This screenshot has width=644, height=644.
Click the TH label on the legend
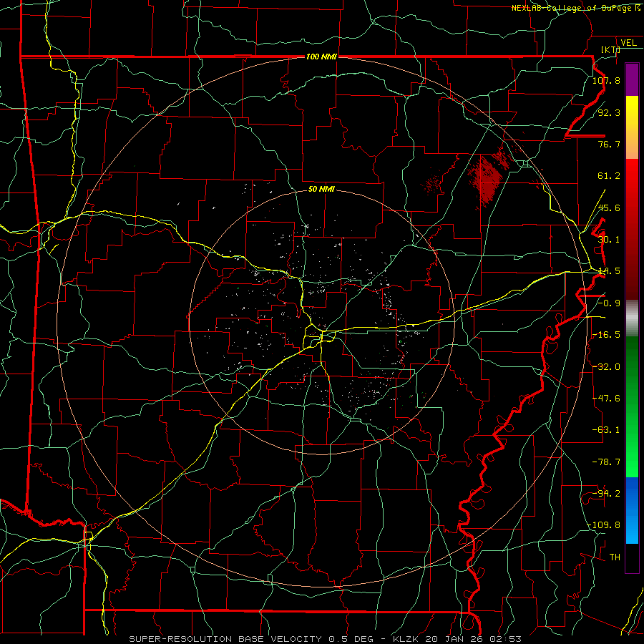click(615, 557)
